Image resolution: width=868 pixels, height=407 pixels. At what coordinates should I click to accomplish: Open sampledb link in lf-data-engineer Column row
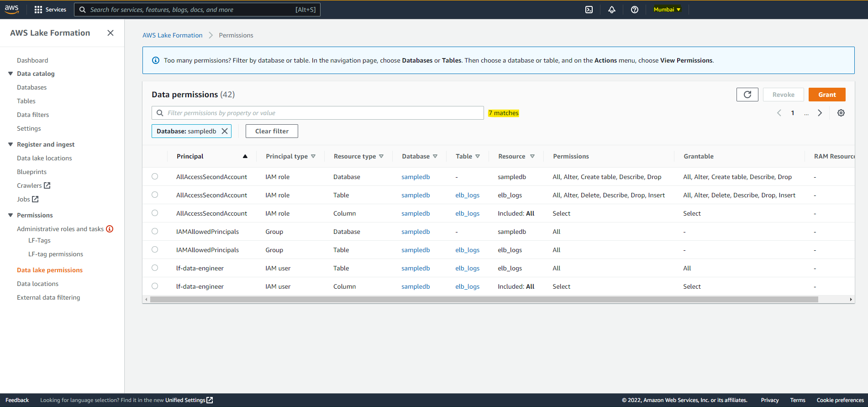416,286
